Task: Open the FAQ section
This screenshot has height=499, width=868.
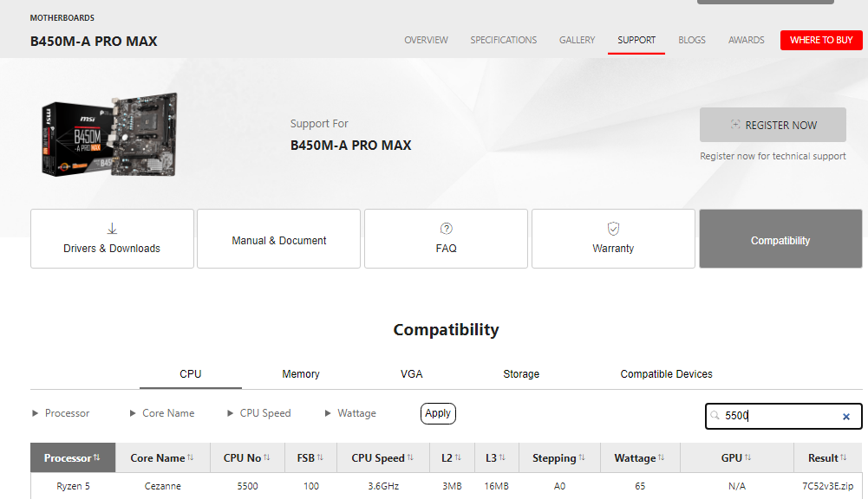Action: [x=447, y=238]
